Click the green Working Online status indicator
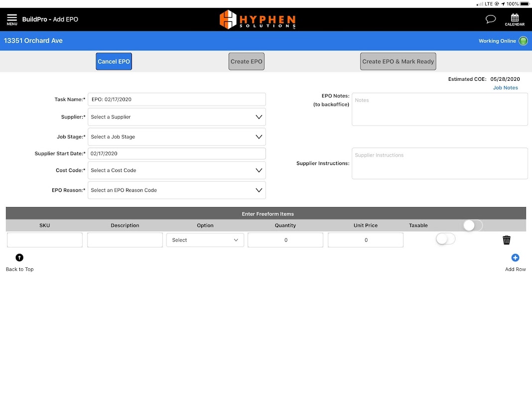The image size is (532, 399). click(523, 41)
